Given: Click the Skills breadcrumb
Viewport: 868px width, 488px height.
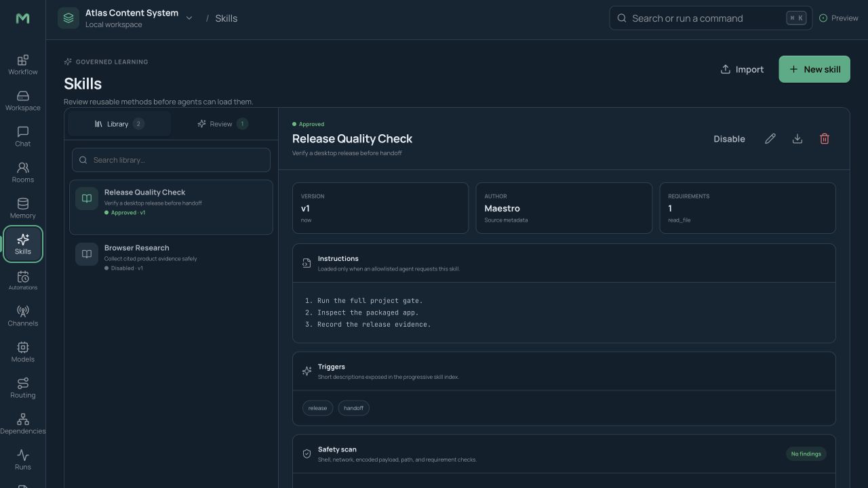Looking at the screenshot, I should pyautogui.click(x=226, y=18).
